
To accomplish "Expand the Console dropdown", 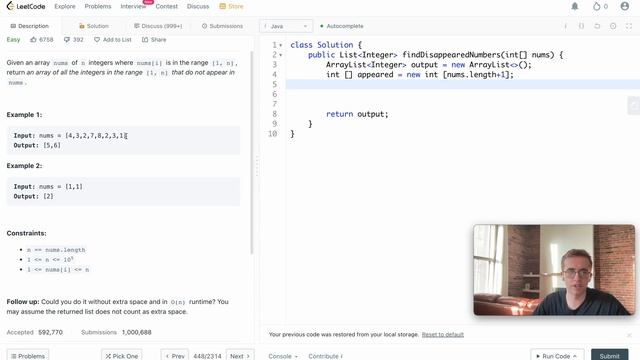I will (282, 356).
